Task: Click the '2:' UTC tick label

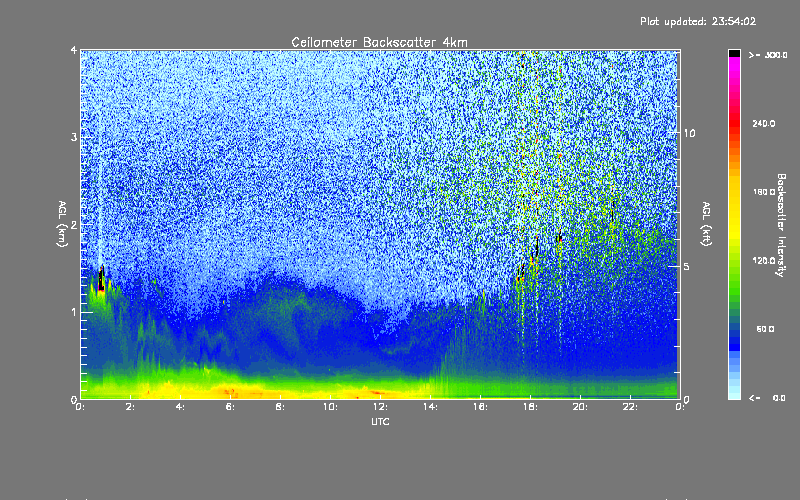Action: coord(131,407)
